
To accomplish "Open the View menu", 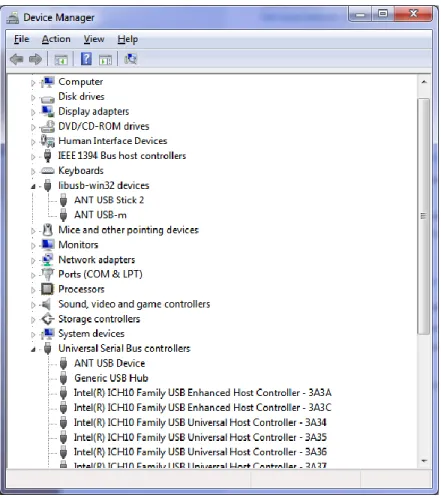I will [94, 39].
